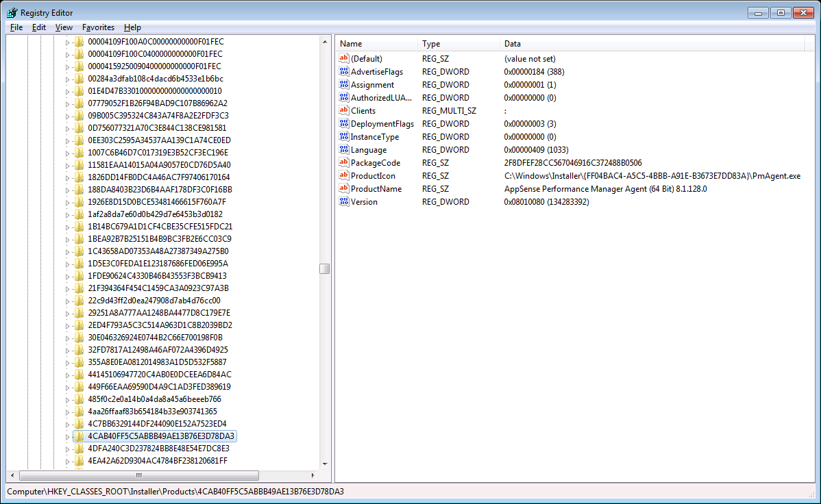
Task: Select key 29251A8A777AA1248BA4477D8C179E7E
Action: point(159,312)
